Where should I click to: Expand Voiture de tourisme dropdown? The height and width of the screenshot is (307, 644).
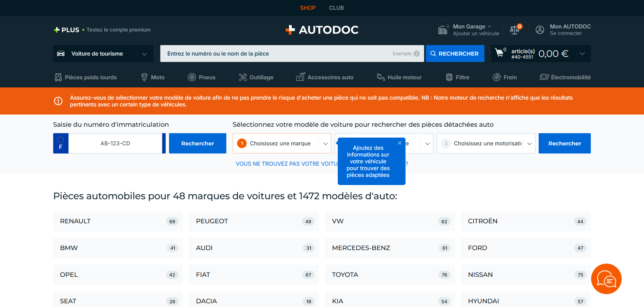click(144, 54)
